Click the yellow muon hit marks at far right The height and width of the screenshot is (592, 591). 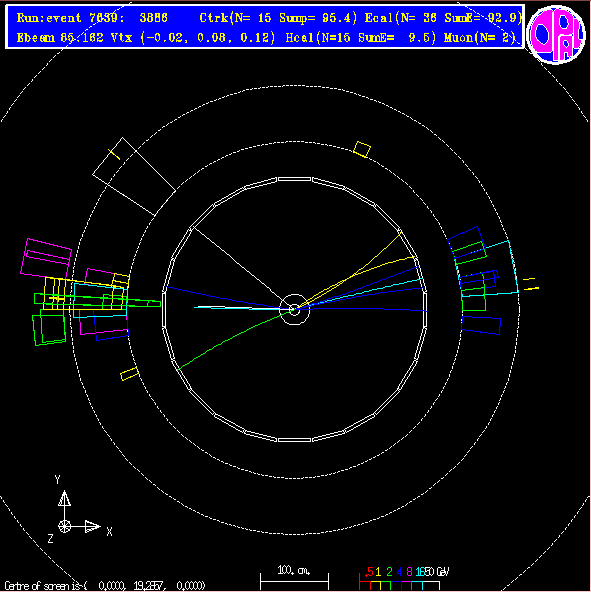[x=531, y=284]
